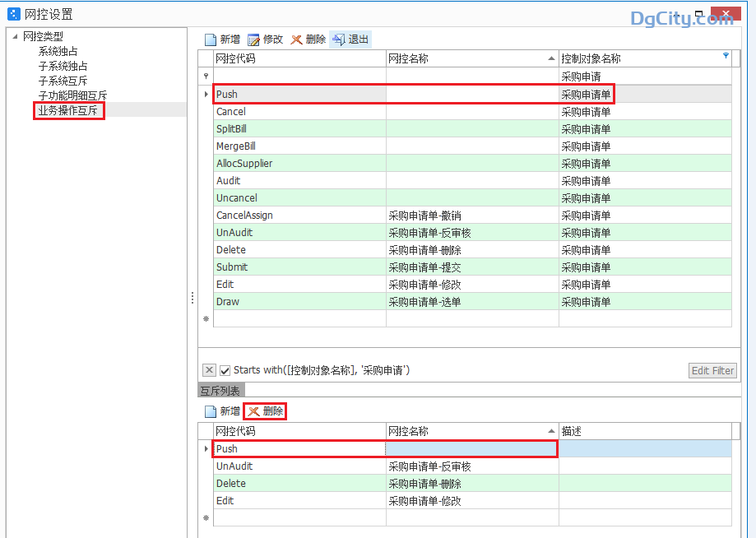Toggle the Starts with filter checkbox
Screen dimensions: 756x538
[225, 369]
